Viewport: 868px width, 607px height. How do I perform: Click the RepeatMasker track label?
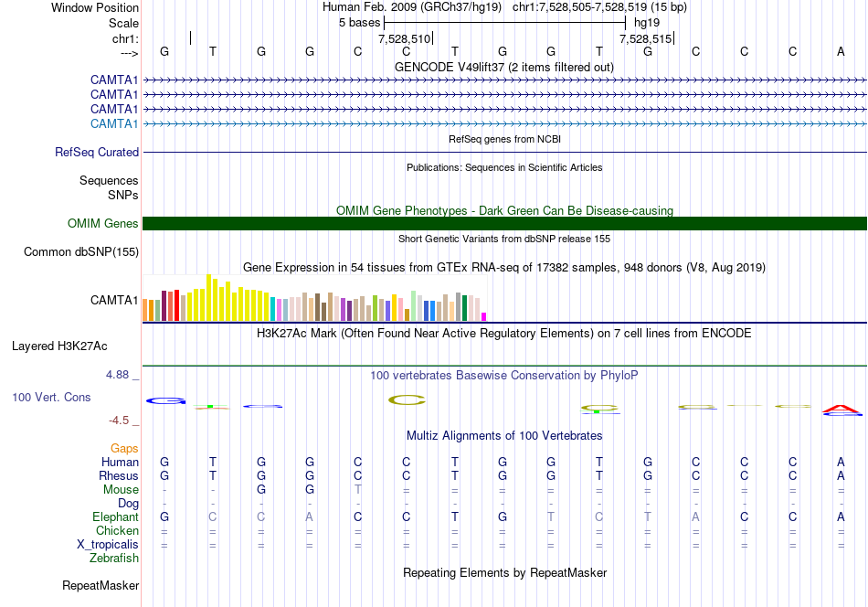(101, 585)
